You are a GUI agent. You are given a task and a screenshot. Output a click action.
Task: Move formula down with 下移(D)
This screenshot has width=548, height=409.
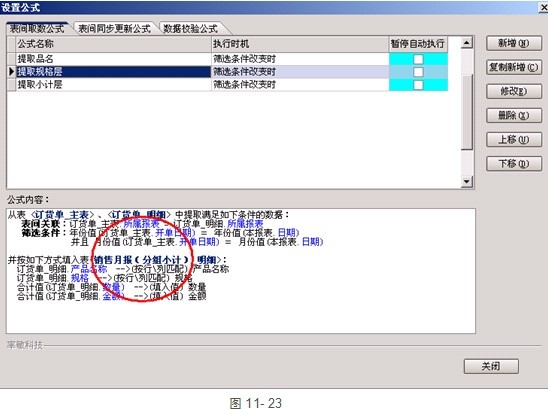[x=514, y=163]
